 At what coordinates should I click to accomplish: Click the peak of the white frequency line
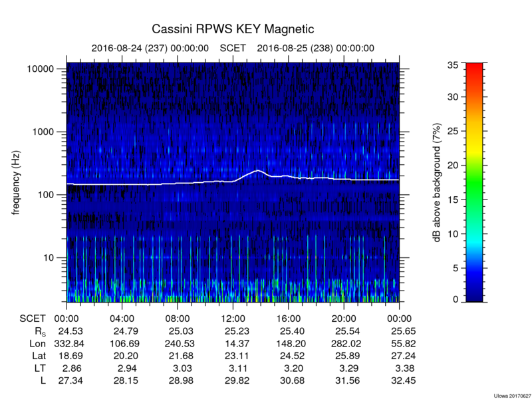click(258, 170)
